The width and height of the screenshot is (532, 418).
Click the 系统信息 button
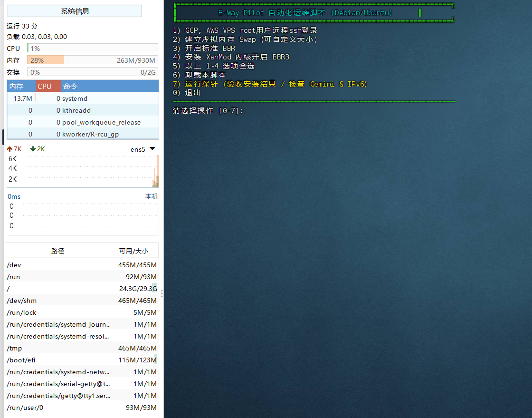(x=75, y=11)
